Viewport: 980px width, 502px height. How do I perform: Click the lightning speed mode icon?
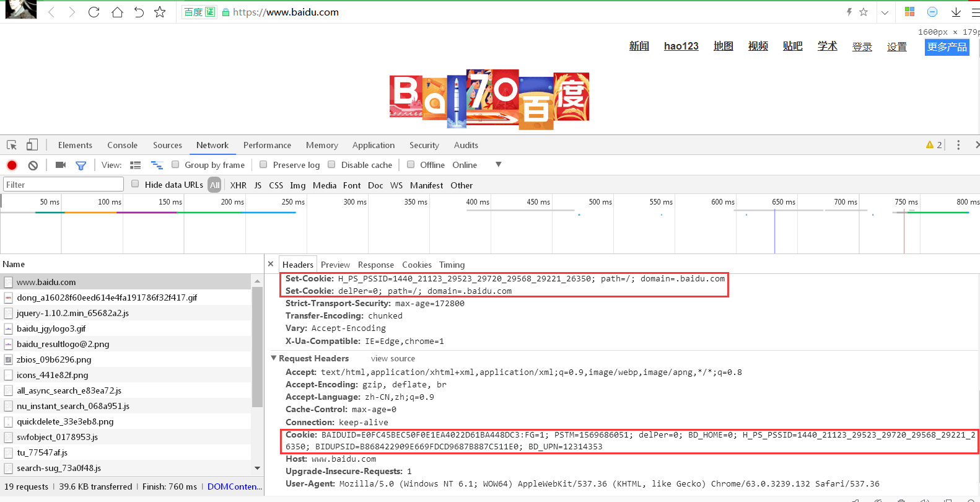pos(849,12)
